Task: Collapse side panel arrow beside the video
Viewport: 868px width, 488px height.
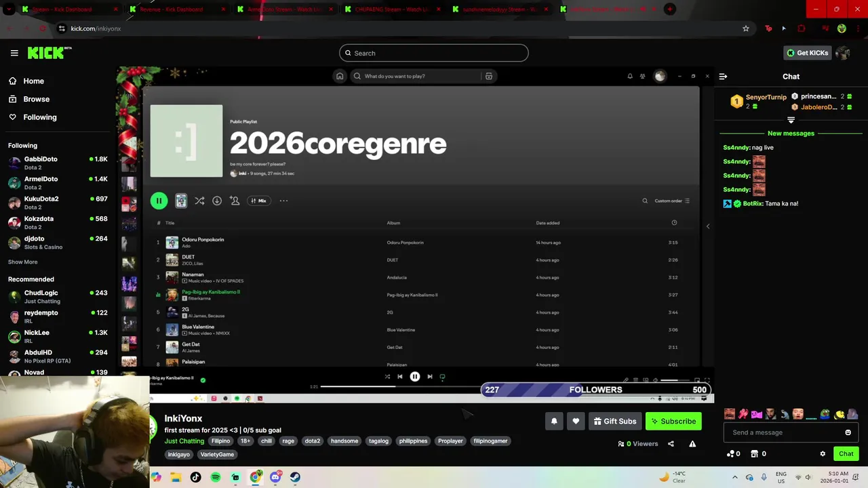Action: click(x=708, y=226)
